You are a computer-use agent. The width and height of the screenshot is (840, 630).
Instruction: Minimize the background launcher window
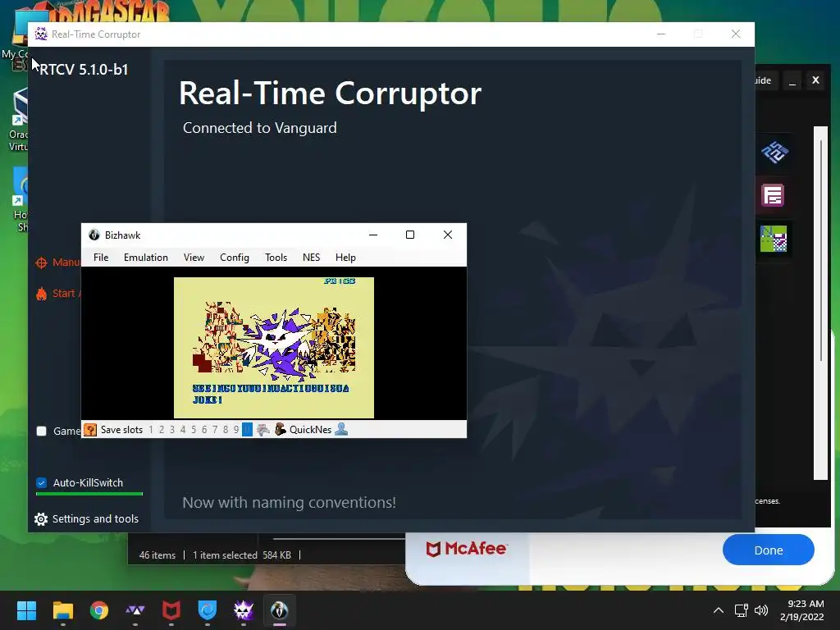pyautogui.click(x=792, y=80)
